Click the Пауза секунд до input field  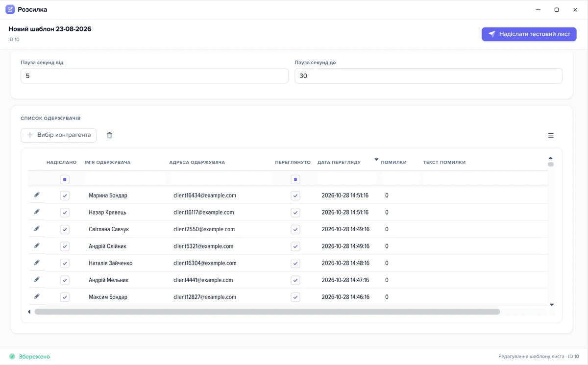[x=429, y=76]
